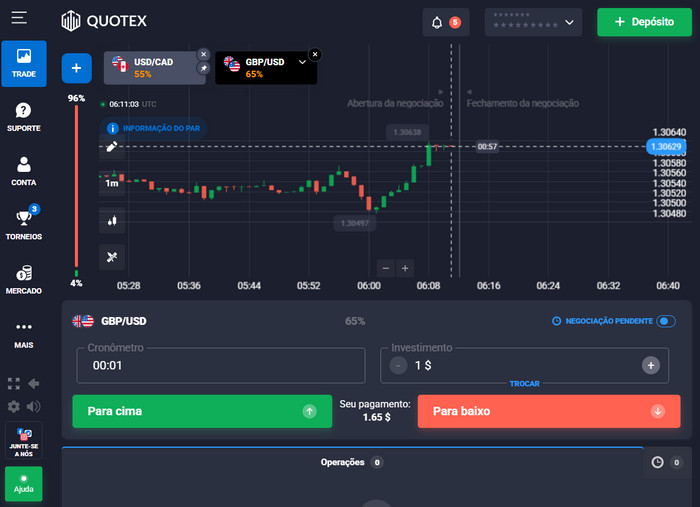Zoom in chart with plus button

tap(405, 268)
